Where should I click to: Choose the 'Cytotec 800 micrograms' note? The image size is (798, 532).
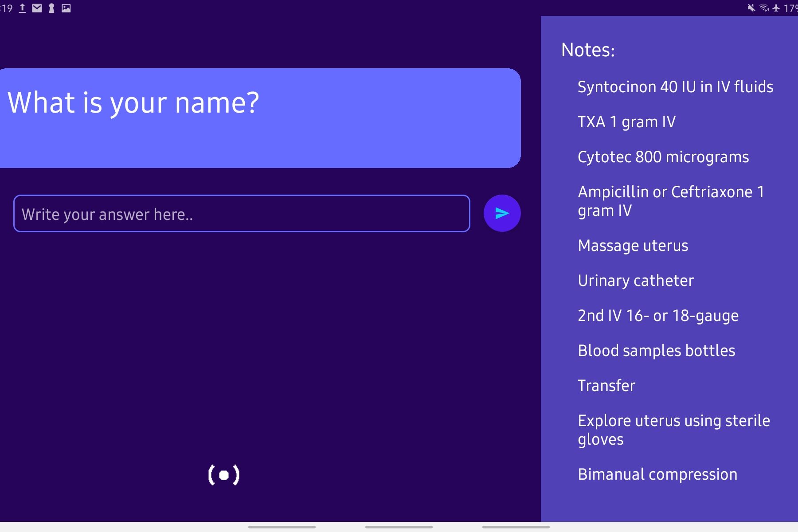(663, 157)
